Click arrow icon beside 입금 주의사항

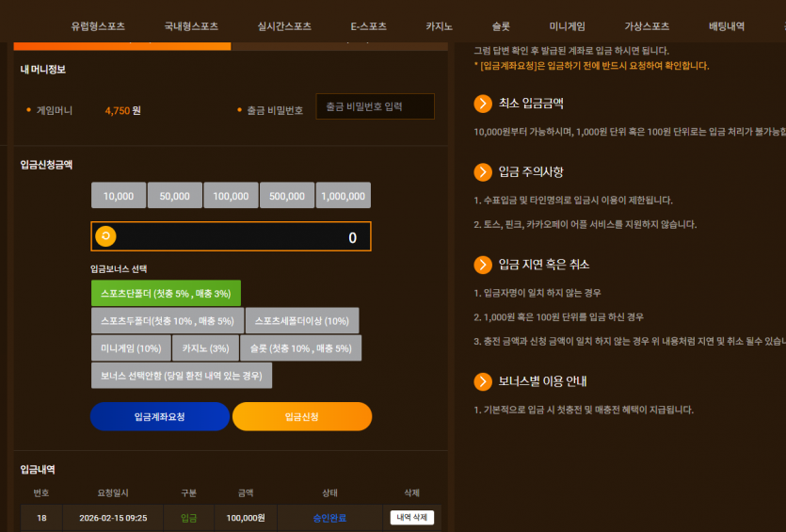(483, 172)
